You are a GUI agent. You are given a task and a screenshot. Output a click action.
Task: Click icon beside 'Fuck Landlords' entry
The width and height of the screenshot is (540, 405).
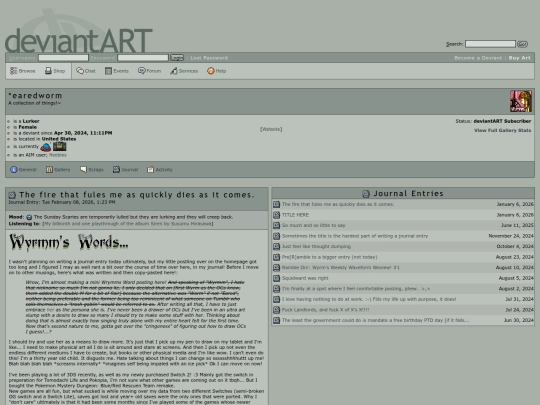pyautogui.click(x=277, y=310)
